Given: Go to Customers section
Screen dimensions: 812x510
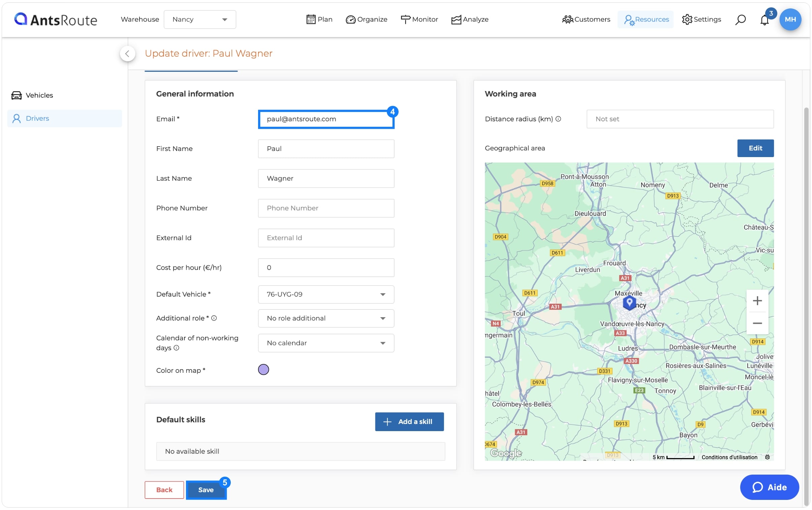Looking at the screenshot, I should 586,20.
